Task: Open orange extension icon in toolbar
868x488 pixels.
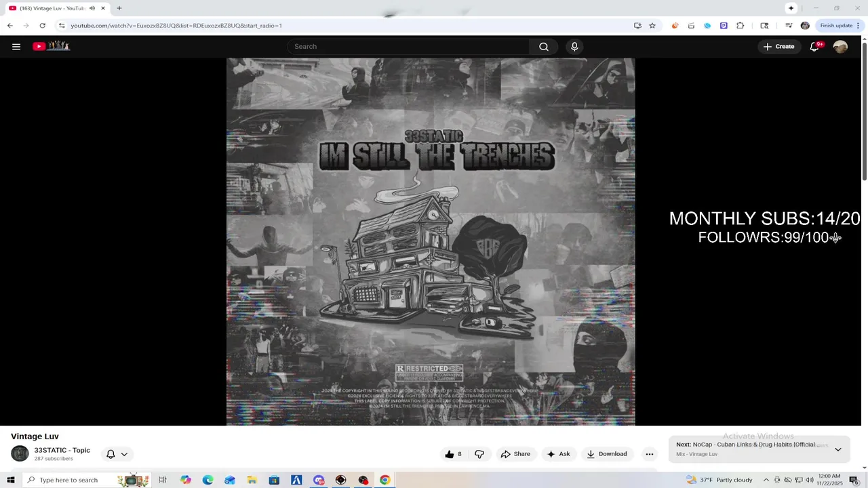Action: click(x=675, y=26)
